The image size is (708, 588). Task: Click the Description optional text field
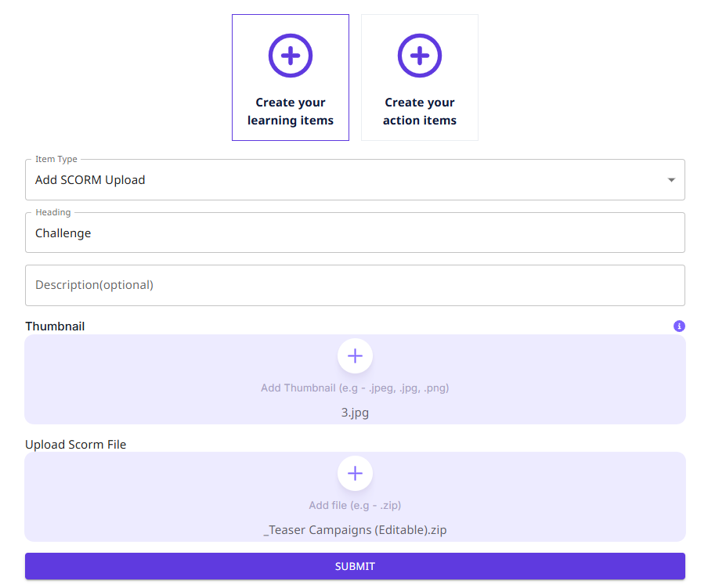pos(355,285)
